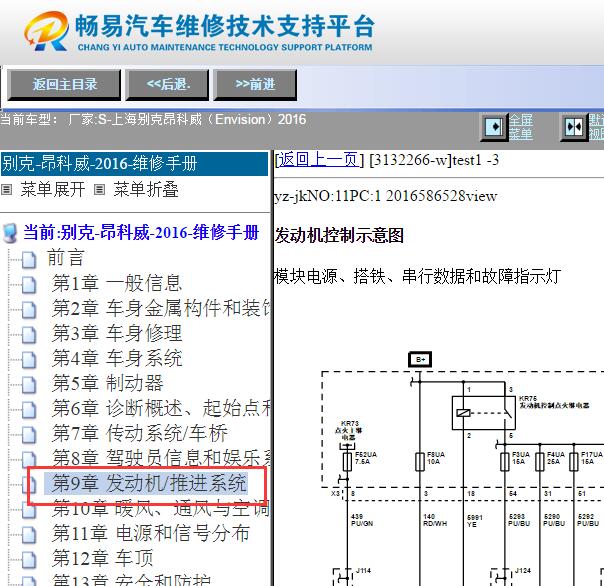Viewport: 604px width, 586px height.
Task: Click the 菜单展开 label
Action: tap(53, 190)
